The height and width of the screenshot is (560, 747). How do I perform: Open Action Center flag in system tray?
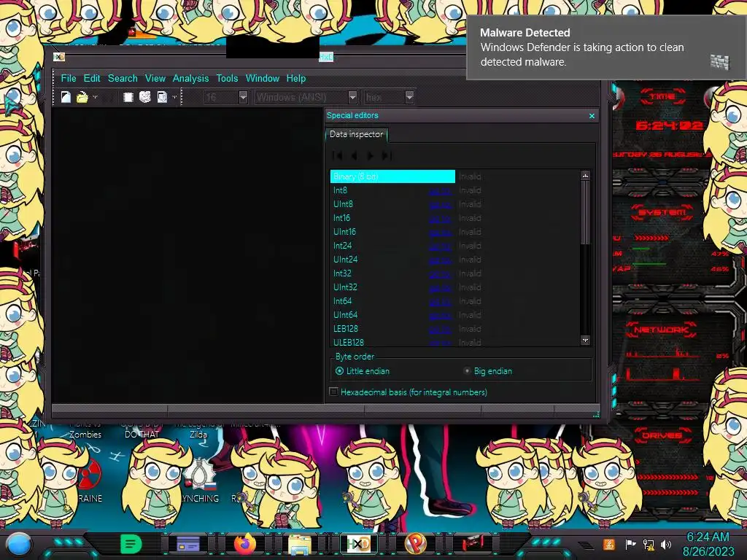(x=630, y=544)
